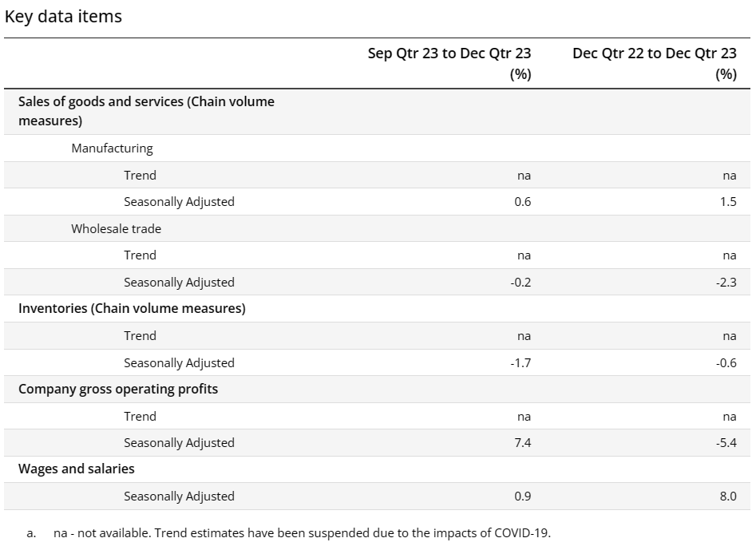The width and height of the screenshot is (756, 546).
Task: Select the company profits -5.4 value
Action: [x=726, y=442]
